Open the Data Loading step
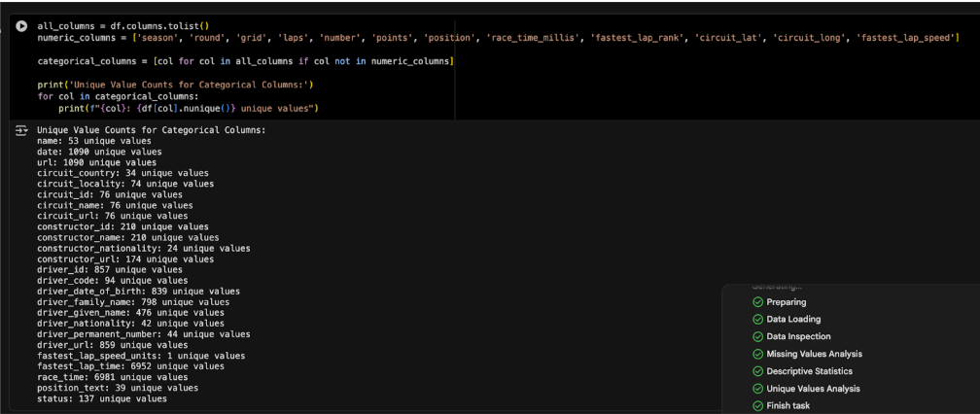This screenshot has height=414, width=980. tap(792, 319)
